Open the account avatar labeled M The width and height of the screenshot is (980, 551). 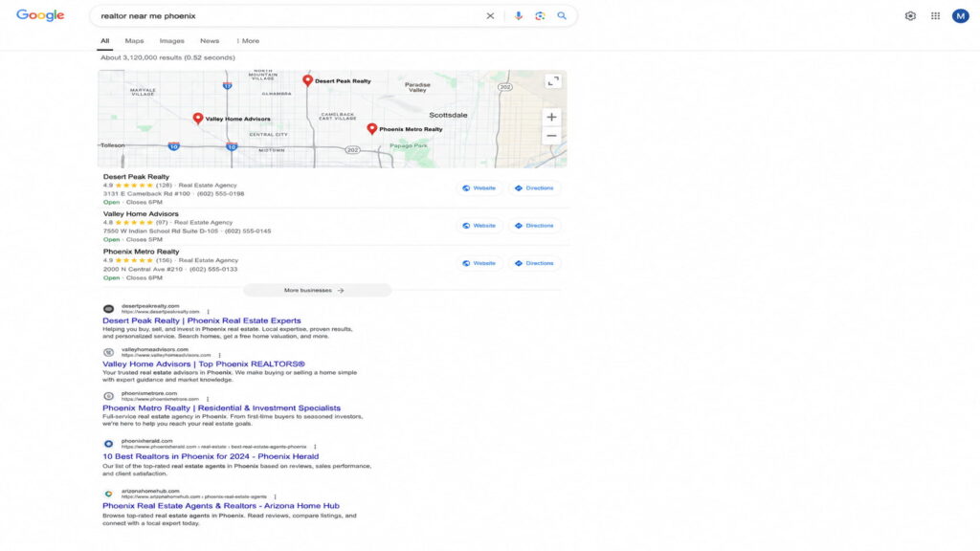960,16
